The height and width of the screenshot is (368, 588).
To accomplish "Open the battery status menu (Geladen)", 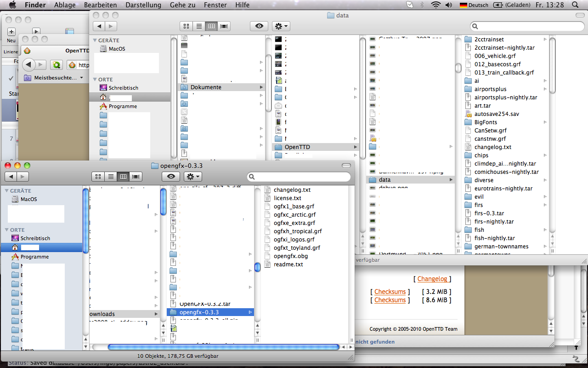I will (x=512, y=5).
